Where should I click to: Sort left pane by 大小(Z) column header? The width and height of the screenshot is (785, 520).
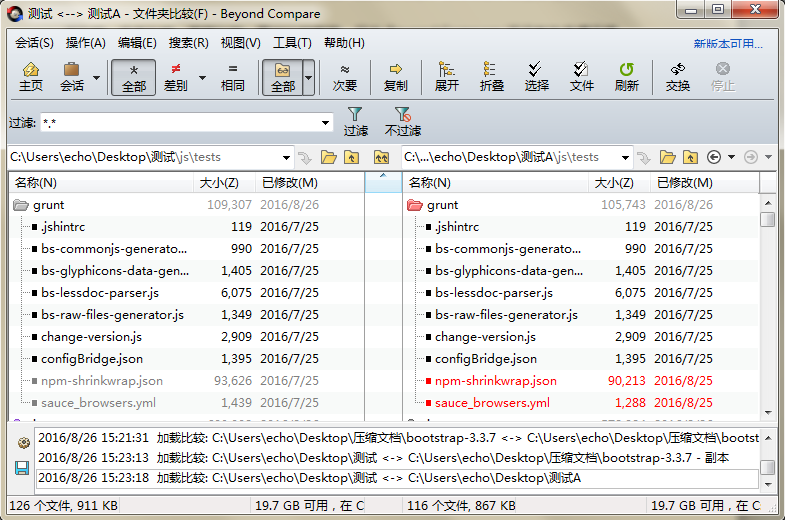[219, 183]
